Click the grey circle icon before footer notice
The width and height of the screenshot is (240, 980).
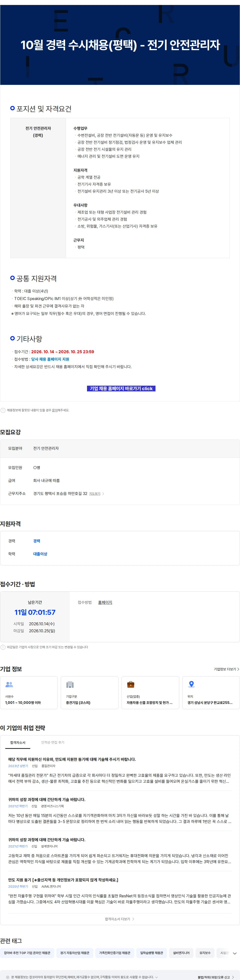pos(7,977)
